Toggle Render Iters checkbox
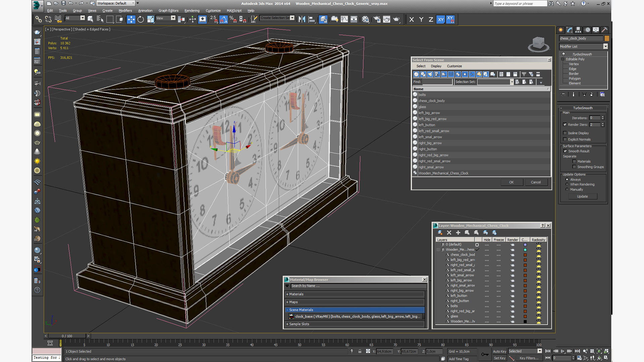The height and width of the screenshot is (362, 644). (x=565, y=125)
